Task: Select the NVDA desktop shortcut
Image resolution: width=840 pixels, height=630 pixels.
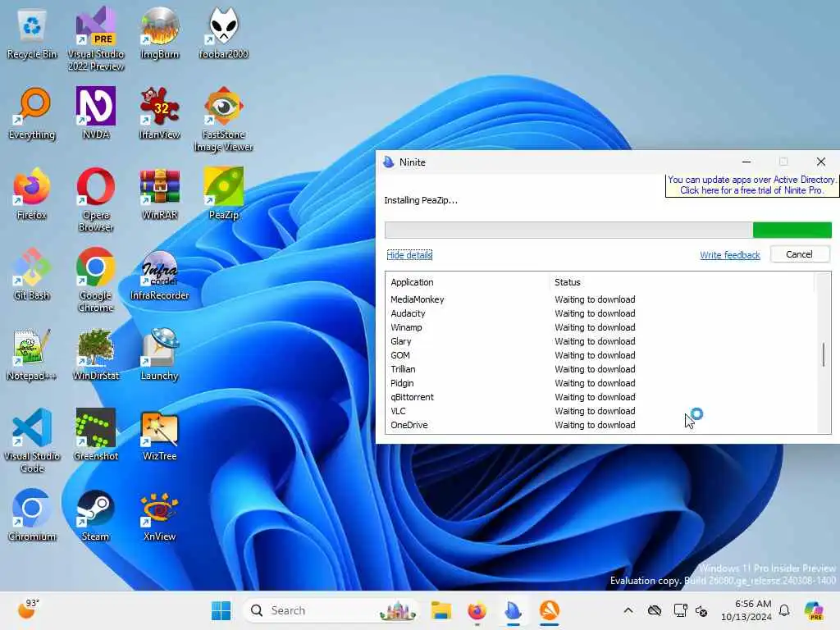Action: click(96, 113)
